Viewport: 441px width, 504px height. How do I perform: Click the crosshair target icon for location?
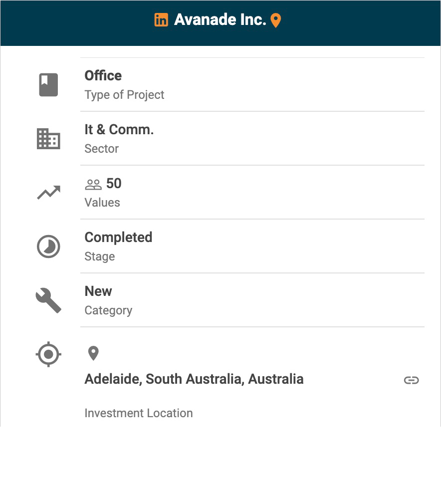[48, 355]
